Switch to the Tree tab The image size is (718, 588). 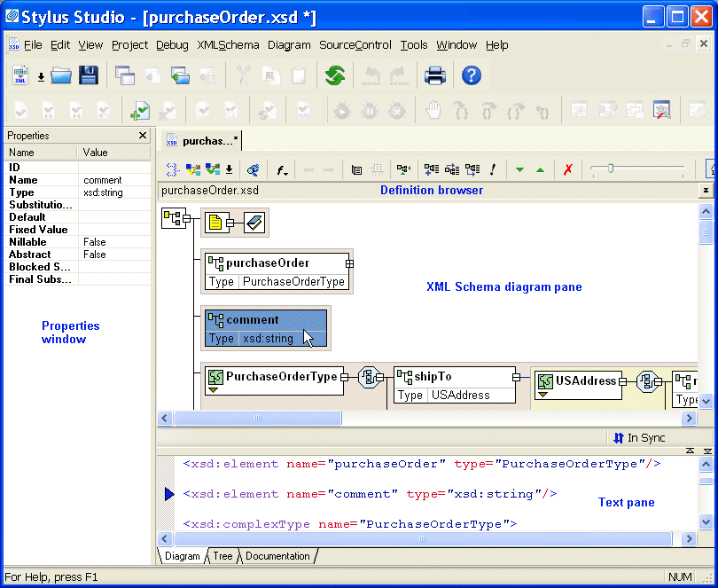[222, 556]
